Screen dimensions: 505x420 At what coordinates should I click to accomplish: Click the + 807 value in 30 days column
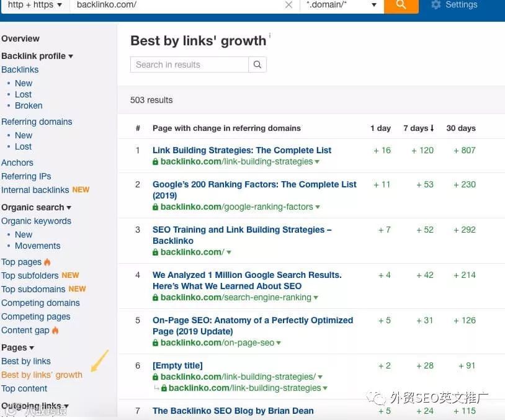click(465, 150)
